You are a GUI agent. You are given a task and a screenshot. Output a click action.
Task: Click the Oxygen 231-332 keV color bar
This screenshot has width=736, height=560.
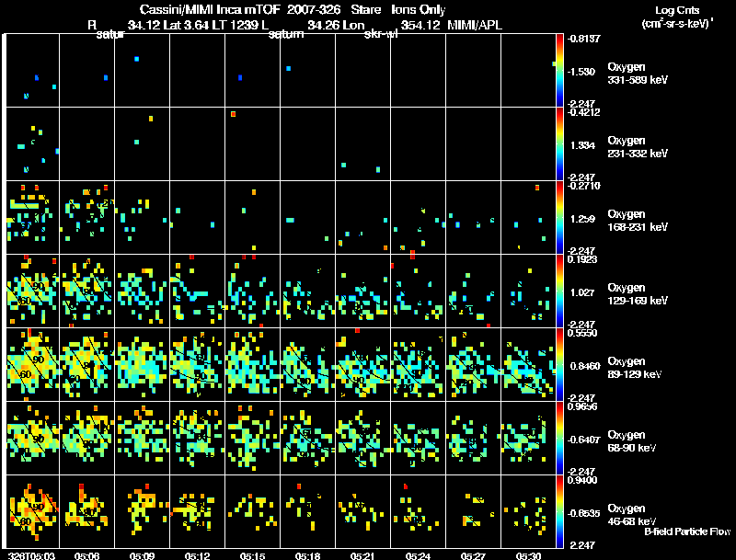tap(561, 144)
